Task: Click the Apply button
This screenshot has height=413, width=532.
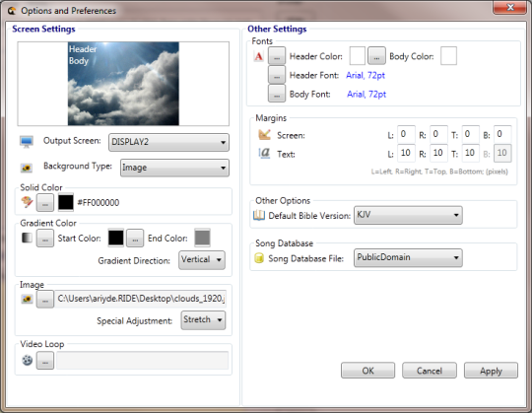Action: click(491, 371)
